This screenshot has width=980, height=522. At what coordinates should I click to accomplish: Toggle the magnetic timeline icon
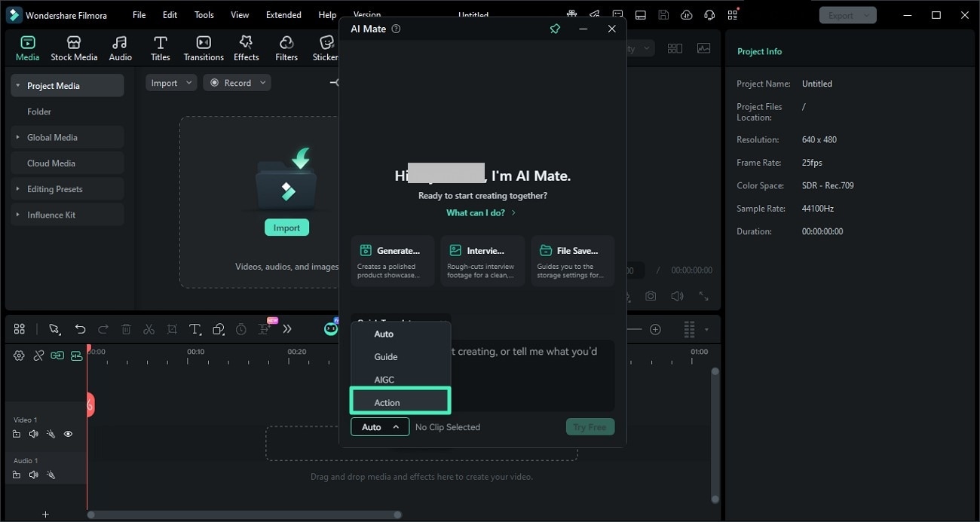[76, 356]
